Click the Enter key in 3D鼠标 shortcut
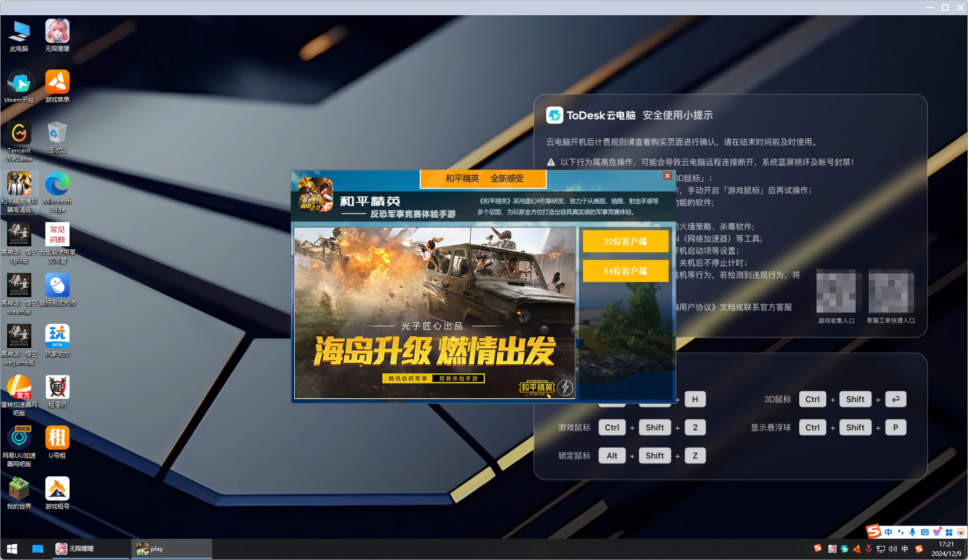The width and height of the screenshot is (968, 560). tap(896, 399)
